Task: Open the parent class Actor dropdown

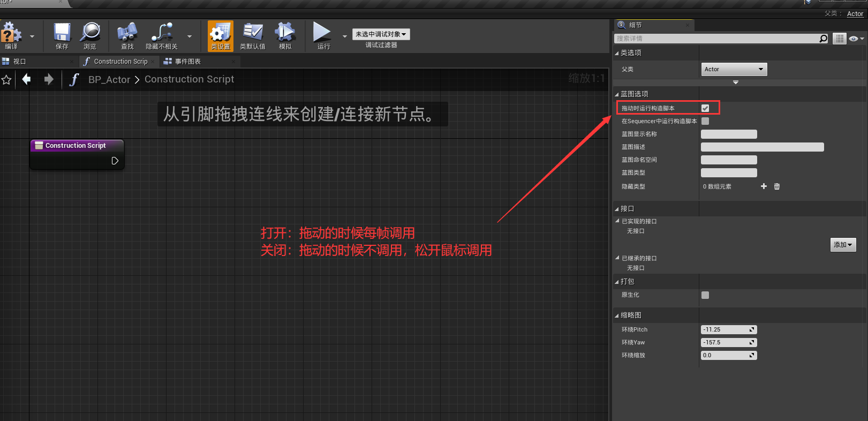Action: point(734,69)
